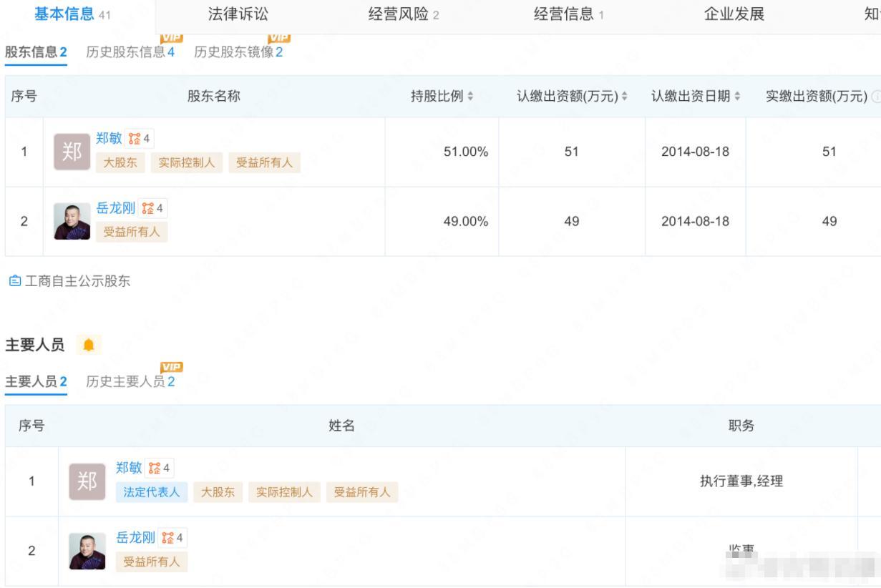This screenshot has height=588, width=881.
Task: Click the 法定代表人 tag under 郑敏
Action: 151,492
